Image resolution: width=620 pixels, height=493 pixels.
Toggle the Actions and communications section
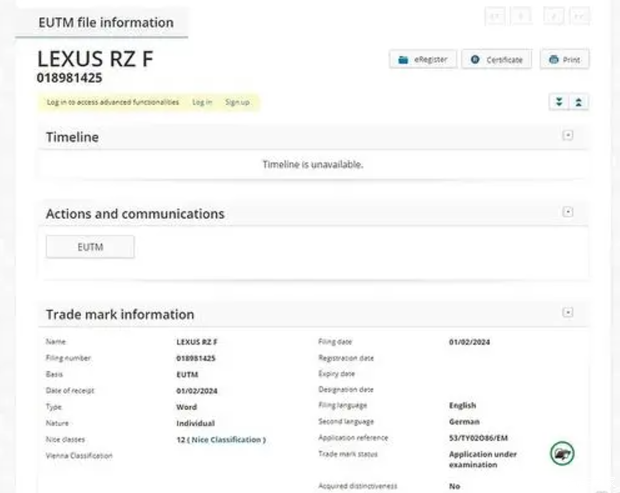(x=568, y=212)
